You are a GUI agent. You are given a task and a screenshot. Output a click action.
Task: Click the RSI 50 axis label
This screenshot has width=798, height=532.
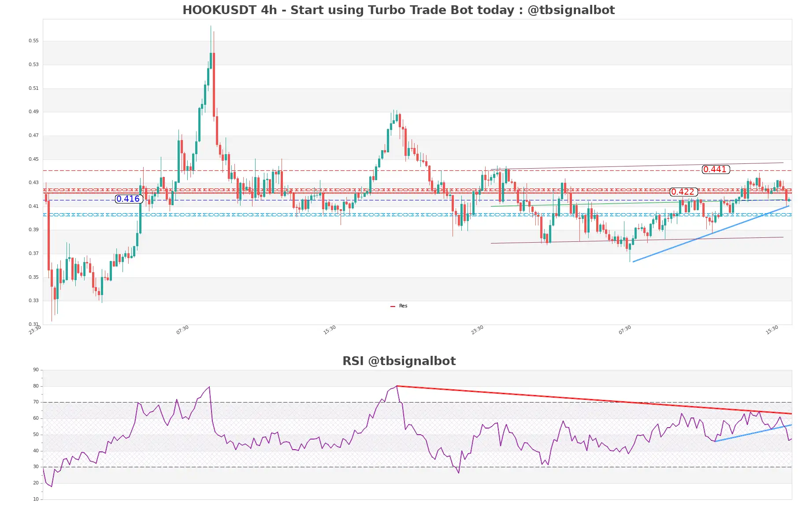[36, 435]
